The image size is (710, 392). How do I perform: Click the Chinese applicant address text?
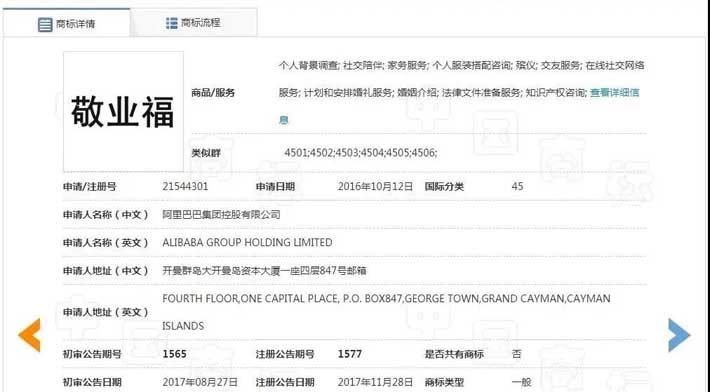click(264, 271)
